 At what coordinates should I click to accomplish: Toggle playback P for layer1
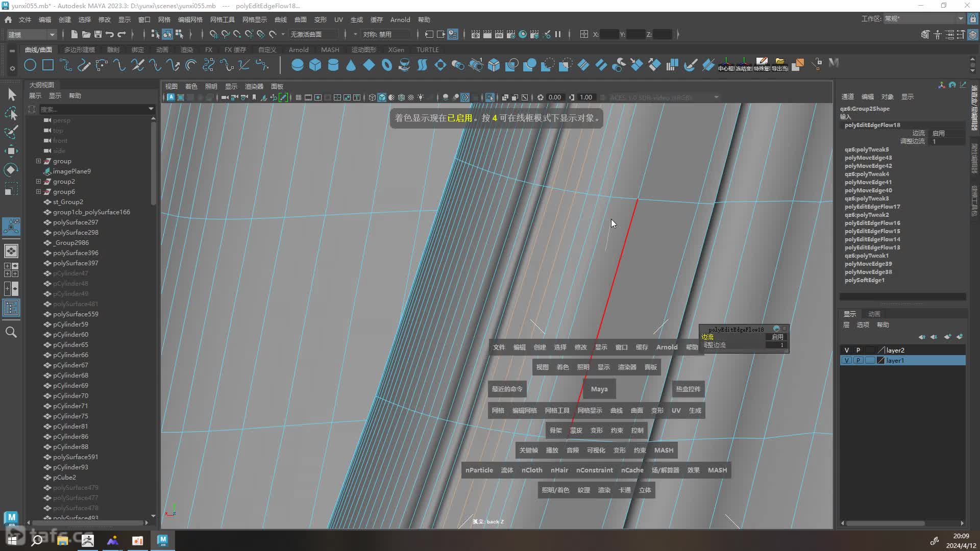tap(859, 360)
